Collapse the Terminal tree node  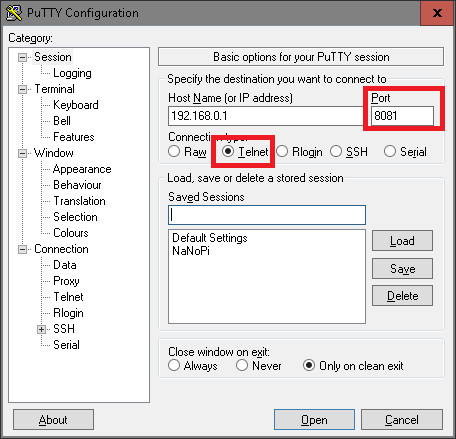click(x=22, y=89)
